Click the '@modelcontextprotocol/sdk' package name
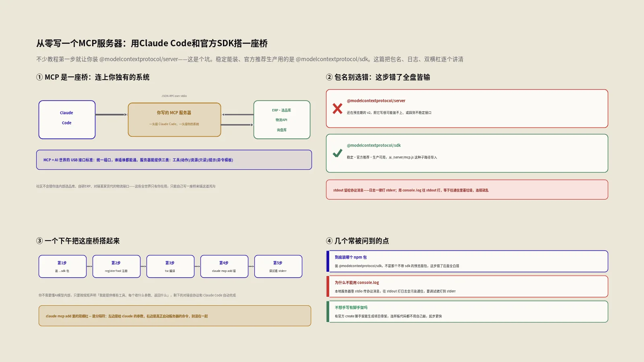This screenshot has height=362, width=644. [x=374, y=146]
